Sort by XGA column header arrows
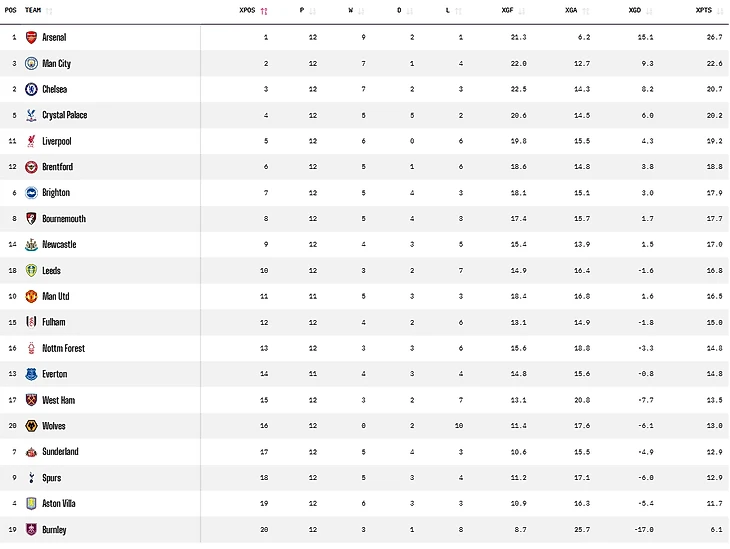Screen dimensions: 730x549 [586, 11]
